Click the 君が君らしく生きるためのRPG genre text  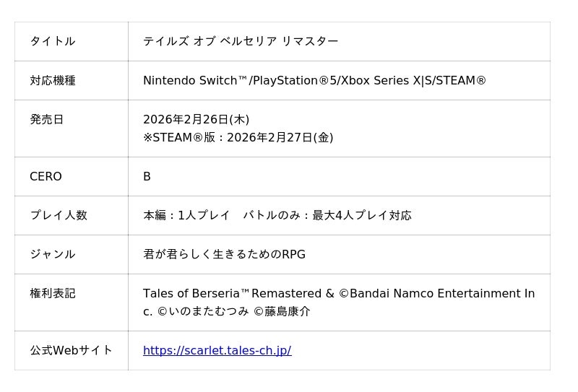[x=224, y=254]
